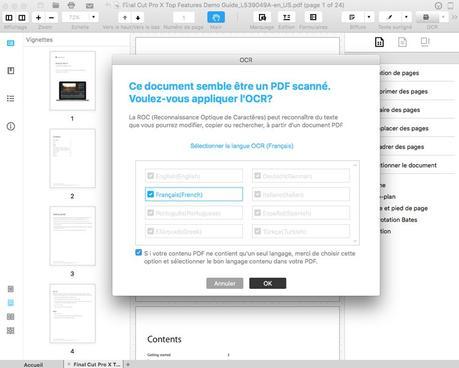This screenshot has width=459, height=368.
Task: Click the two-page continuous icon at sidebar bottom
Action: (11, 331)
